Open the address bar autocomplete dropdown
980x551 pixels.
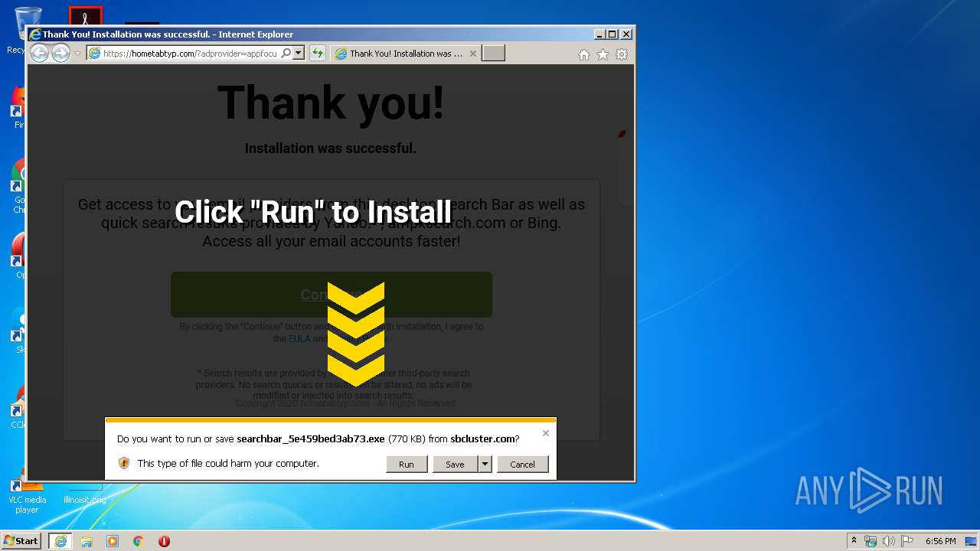[299, 54]
